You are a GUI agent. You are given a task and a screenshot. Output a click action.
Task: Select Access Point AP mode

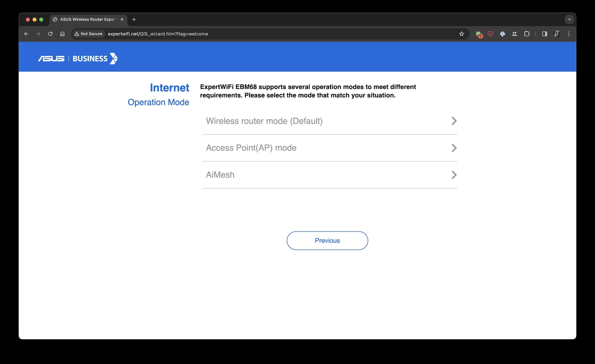click(329, 148)
